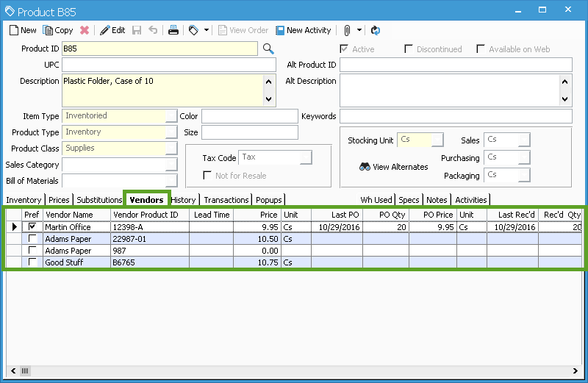
Task: Open the Product Type dropdown
Action: (171, 132)
